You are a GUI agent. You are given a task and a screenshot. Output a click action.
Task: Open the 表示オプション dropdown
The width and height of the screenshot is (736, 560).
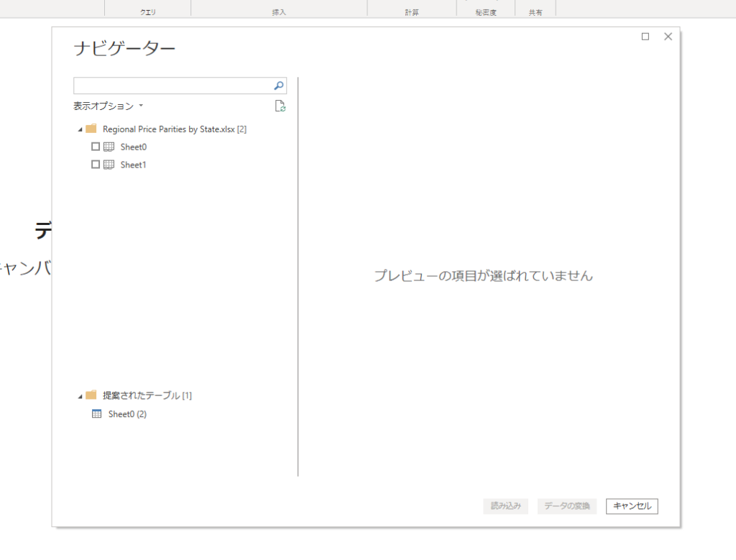pos(109,106)
